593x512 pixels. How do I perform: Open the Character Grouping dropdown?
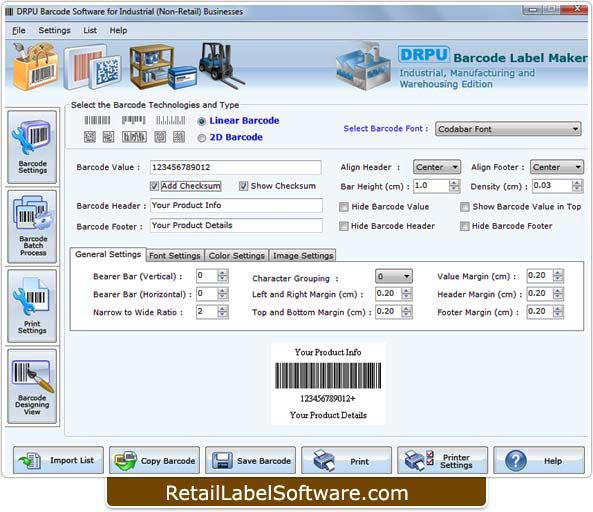[x=394, y=276]
